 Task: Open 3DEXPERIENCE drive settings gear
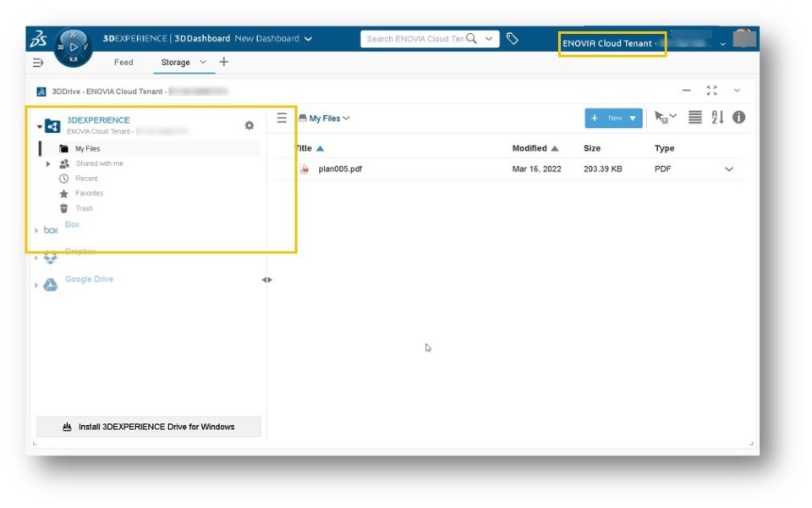tap(249, 125)
